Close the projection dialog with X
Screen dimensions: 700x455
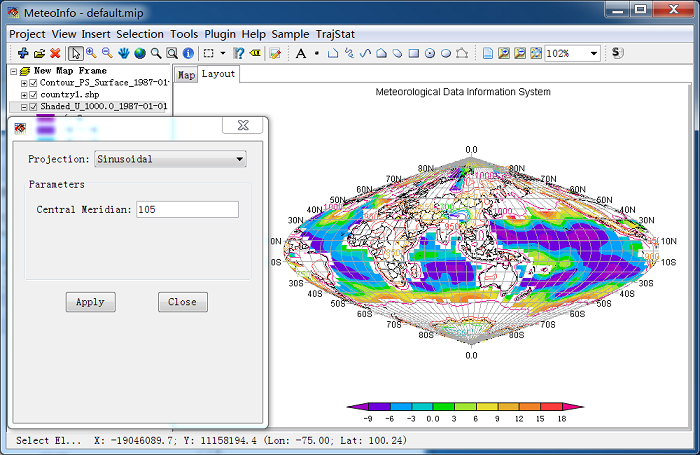click(242, 125)
